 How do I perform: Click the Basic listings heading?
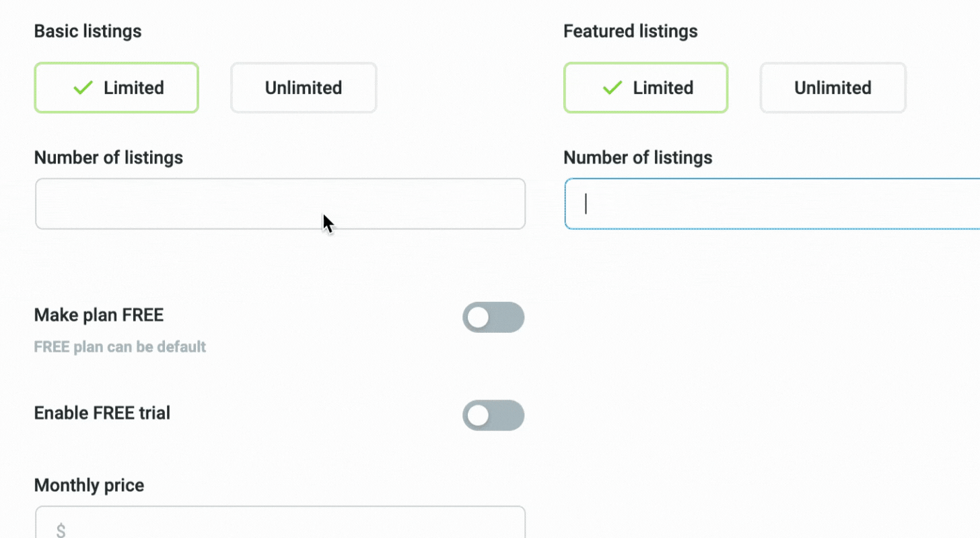pyautogui.click(x=87, y=31)
